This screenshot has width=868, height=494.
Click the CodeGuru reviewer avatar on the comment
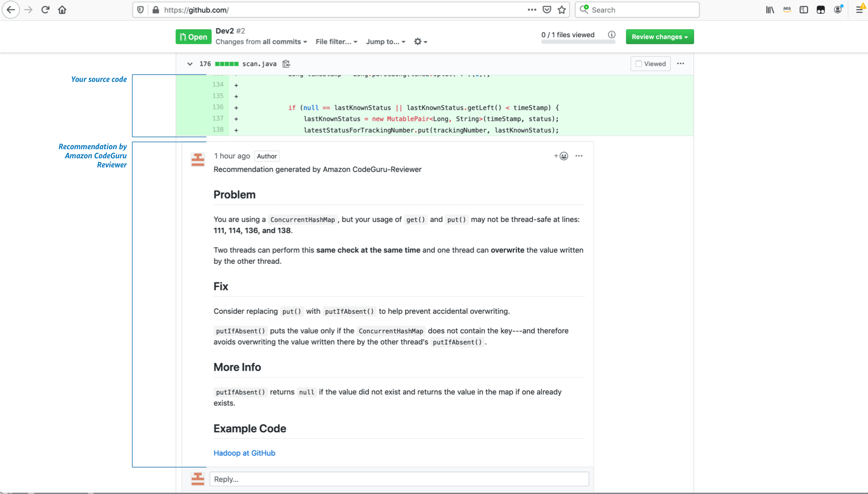198,160
